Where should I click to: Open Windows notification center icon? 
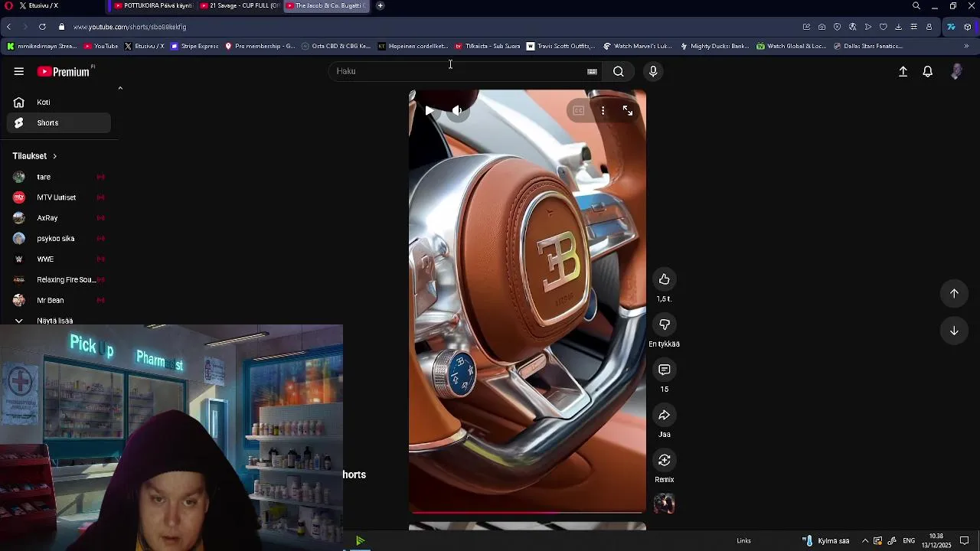[x=965, y=541]
